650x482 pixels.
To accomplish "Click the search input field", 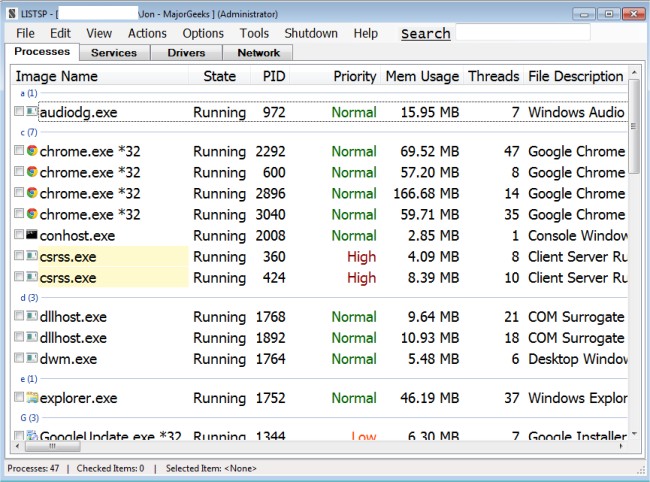I will [521, 34].
